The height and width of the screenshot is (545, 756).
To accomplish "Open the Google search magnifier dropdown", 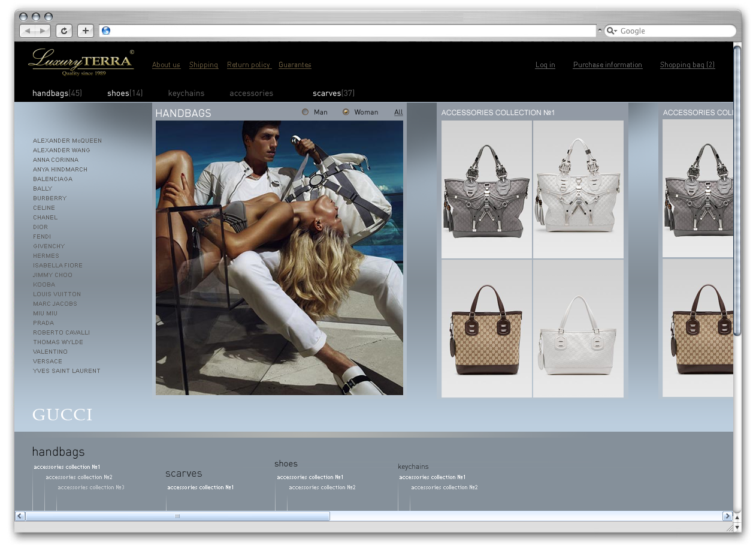I will click(x=612, y=31).
